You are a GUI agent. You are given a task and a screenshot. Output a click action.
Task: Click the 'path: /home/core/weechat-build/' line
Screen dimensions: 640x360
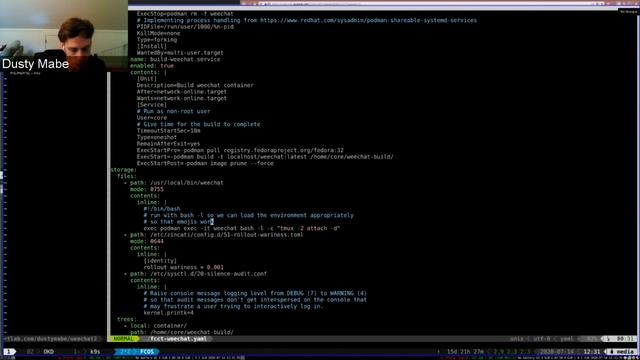182,332
